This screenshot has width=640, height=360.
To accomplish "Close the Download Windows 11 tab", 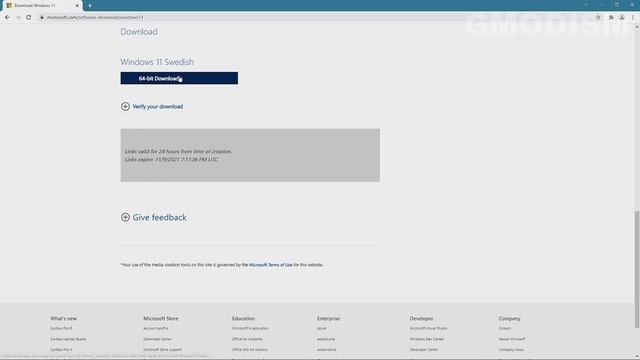I will [x=77, y=6].
